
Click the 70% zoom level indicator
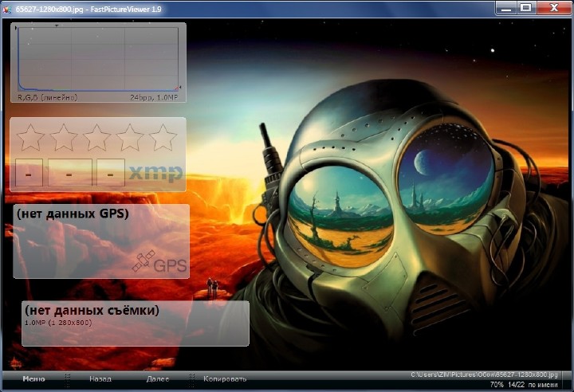497,384
